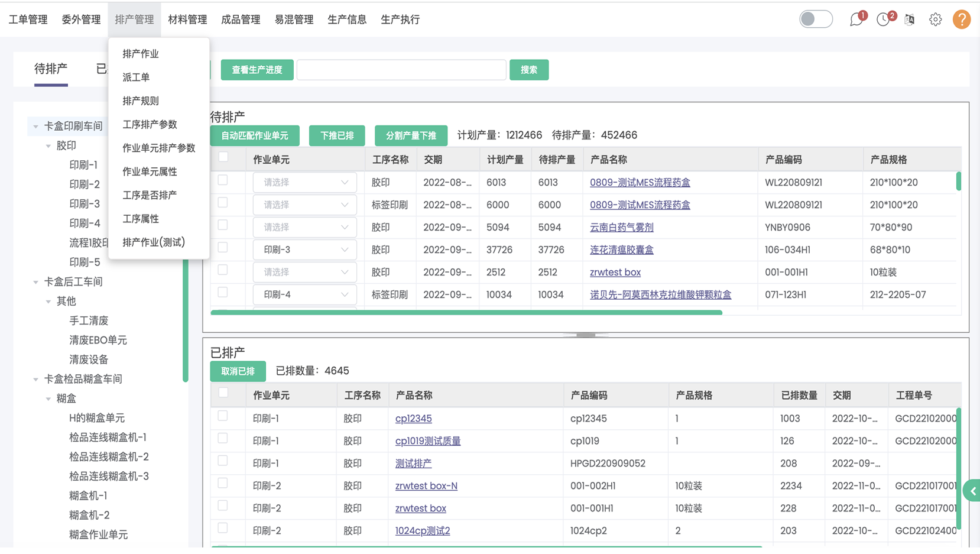980x554 pixels.
Task: Click the vertical scrollbar of 已排产 table
Action: [x=958, y=468]
